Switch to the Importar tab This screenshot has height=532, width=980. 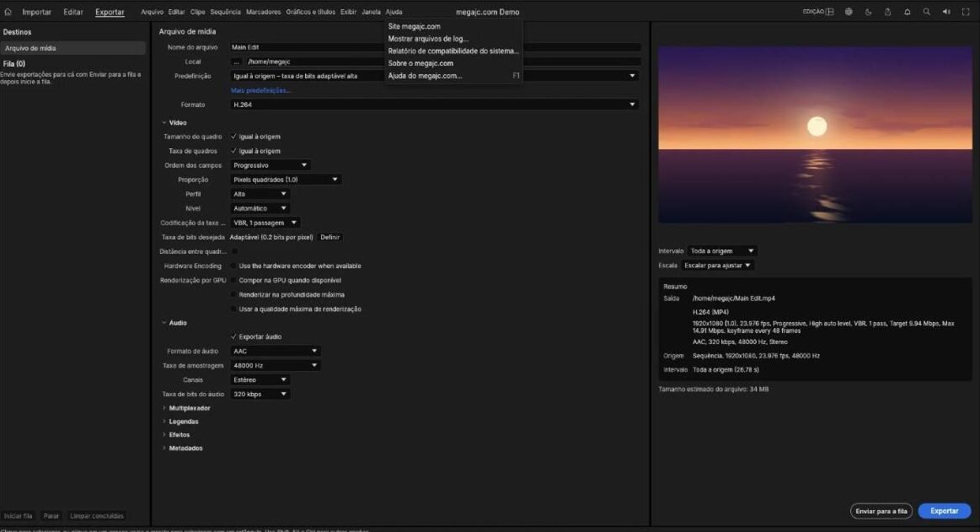37,12
